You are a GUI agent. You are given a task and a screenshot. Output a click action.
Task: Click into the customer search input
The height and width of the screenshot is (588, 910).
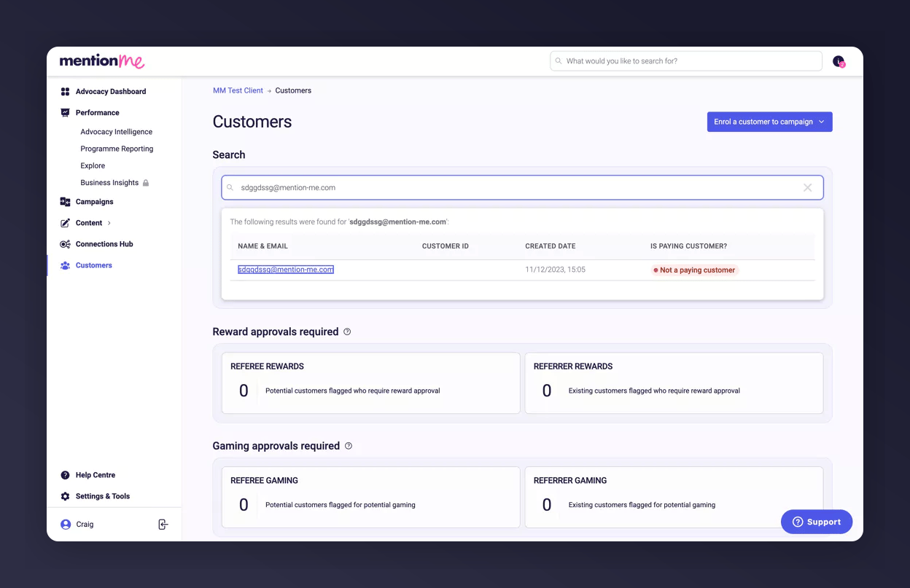(522, 188)
